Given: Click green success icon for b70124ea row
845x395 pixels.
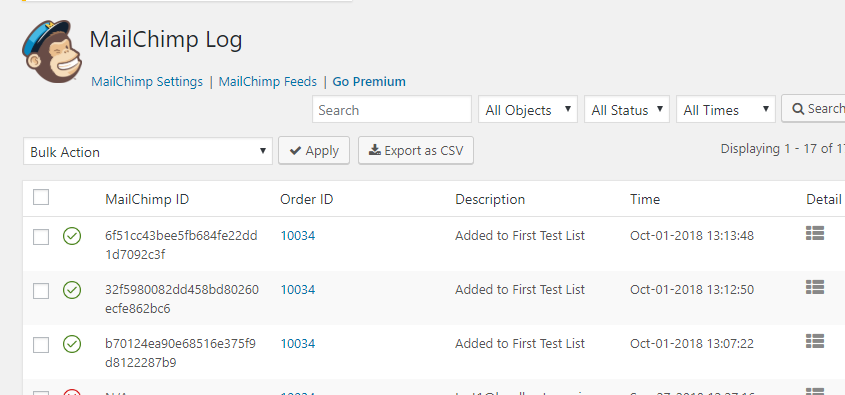Looking at the screenshot, I should pos(72,344).
